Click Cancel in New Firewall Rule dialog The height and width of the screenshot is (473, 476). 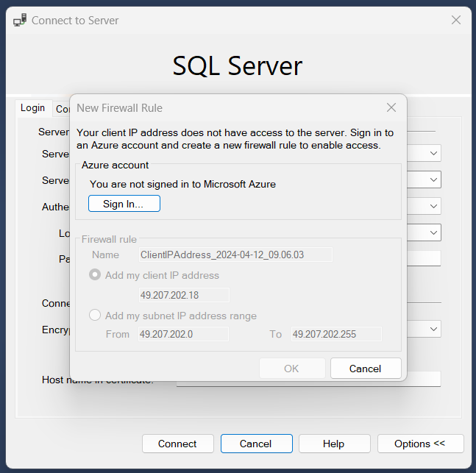(x=366, y=369)
